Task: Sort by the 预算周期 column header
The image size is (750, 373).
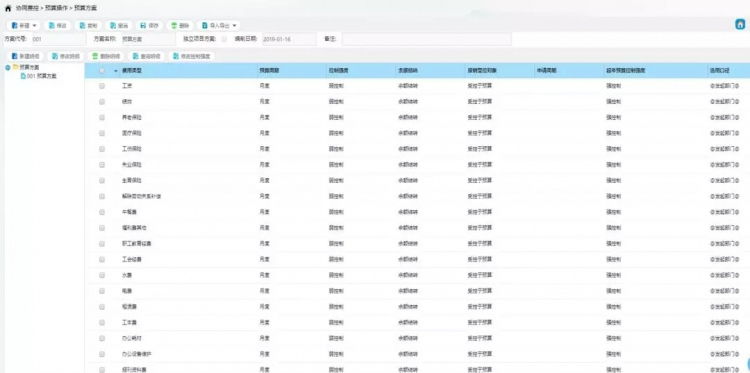Action: pyautogui.click(x=269, y=71)
